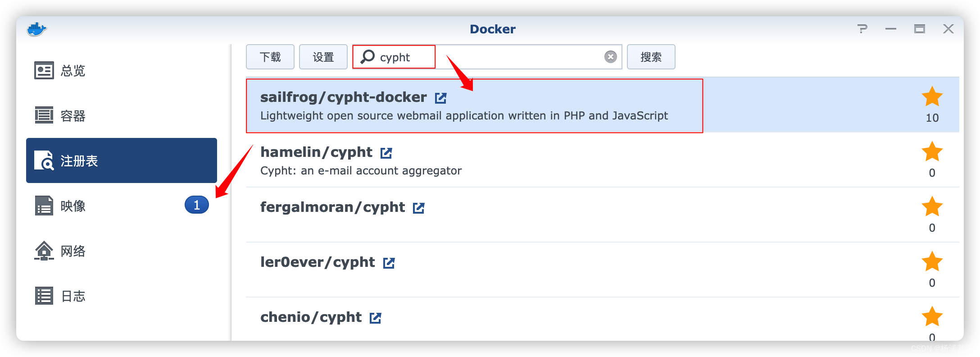
Task: Click the star icon for sailfrog/cypht-docker
Action: 932,96
